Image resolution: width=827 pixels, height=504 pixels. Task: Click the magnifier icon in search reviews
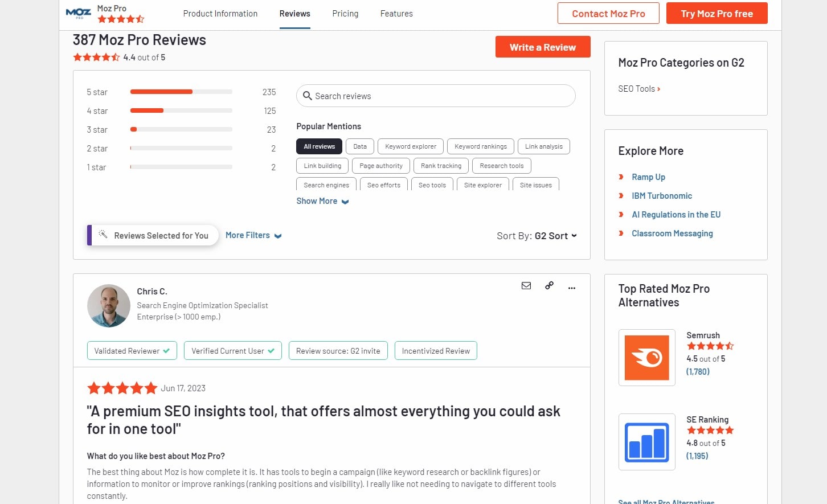(x=307, y=96)
